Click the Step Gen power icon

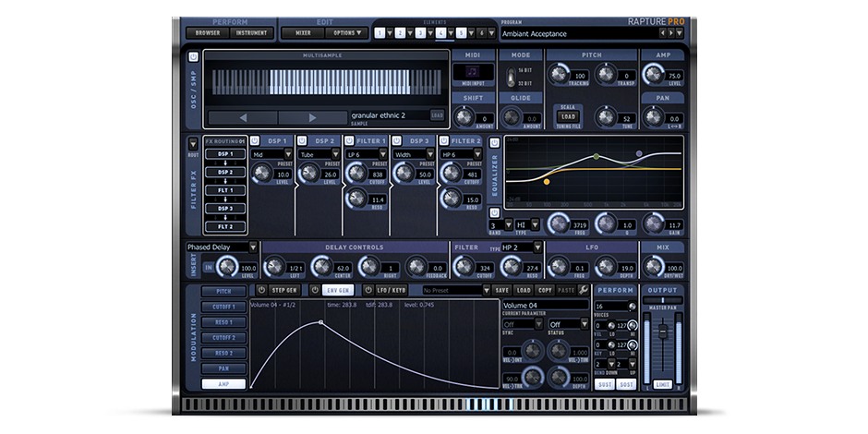(x=262, y=290)
